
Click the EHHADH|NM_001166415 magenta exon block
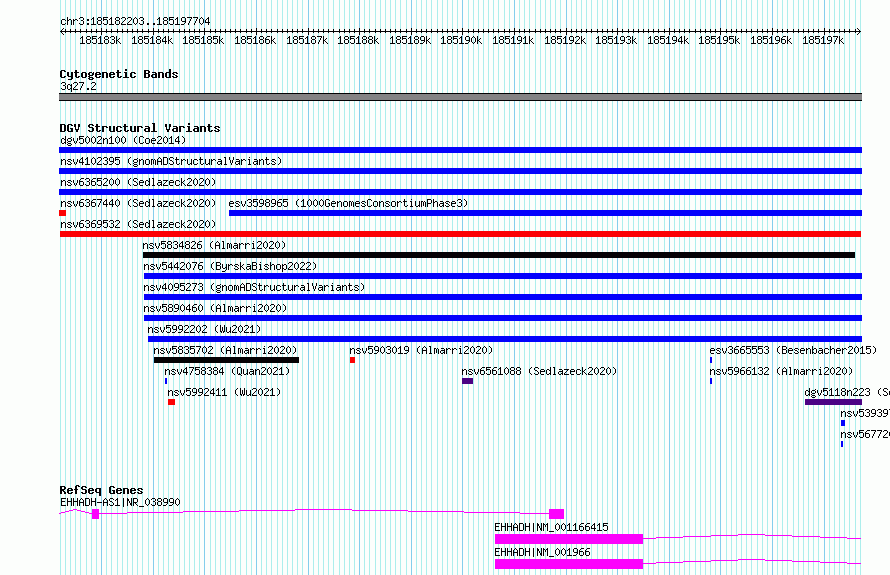[569, 539]
